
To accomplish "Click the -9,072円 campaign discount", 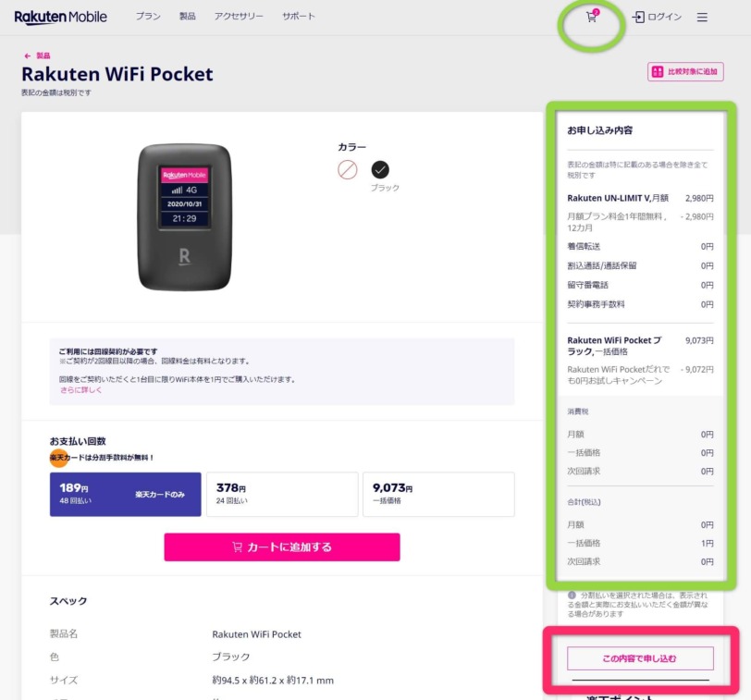I will 696,370.
